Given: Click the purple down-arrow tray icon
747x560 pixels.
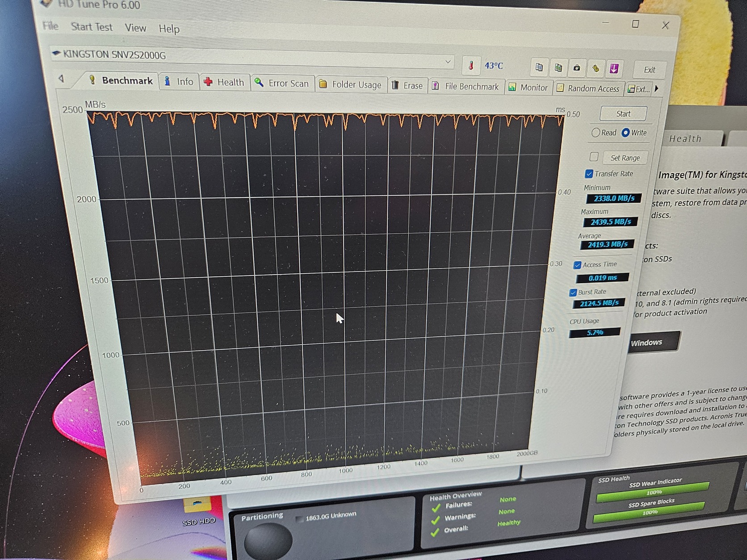Looking at the screenshot, I should pyautogui.click(x=614, y=69).
